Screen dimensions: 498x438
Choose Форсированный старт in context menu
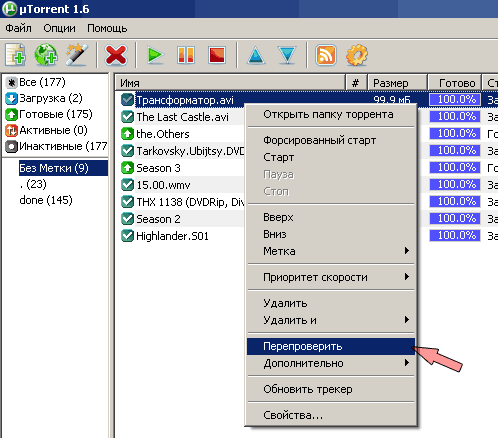(332, 140)
